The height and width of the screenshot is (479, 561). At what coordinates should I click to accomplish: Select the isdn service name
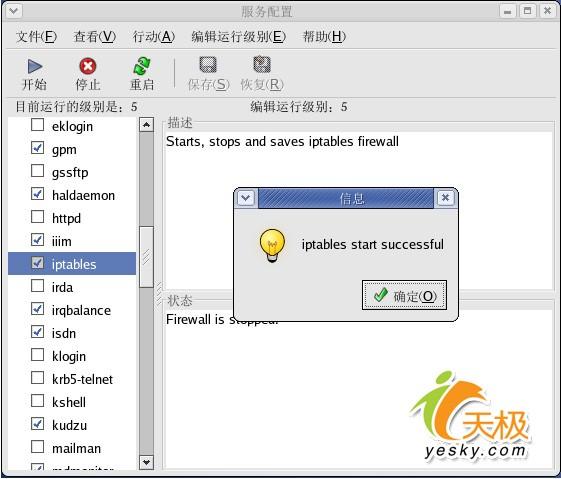pyautogui.click(x=64, y=334)
